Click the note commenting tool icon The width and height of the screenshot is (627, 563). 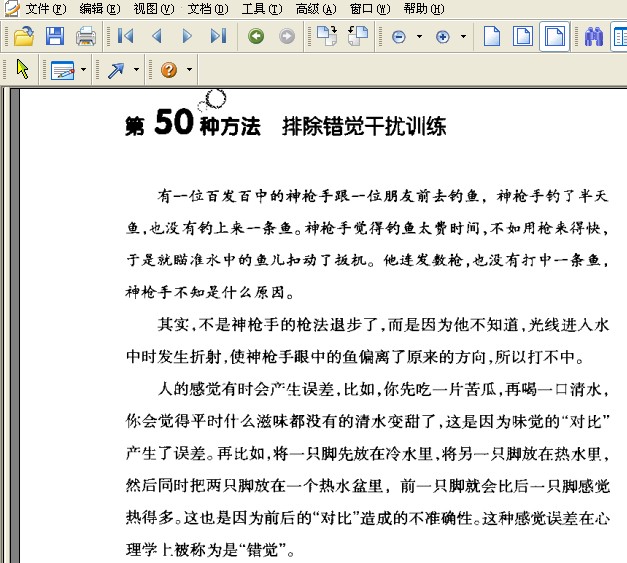62,70
